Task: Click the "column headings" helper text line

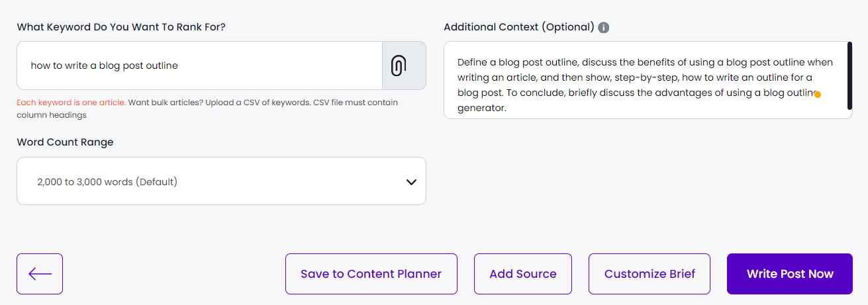Action: [52, 115]
